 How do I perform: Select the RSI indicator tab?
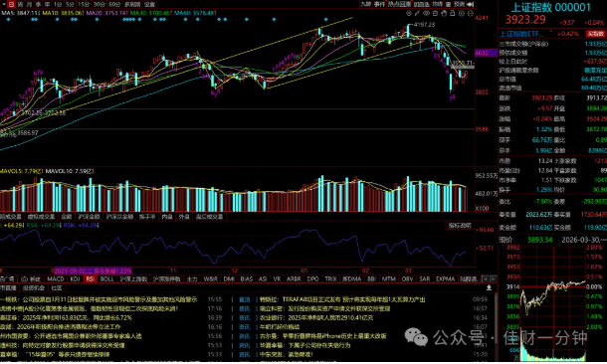coord(90,278)
